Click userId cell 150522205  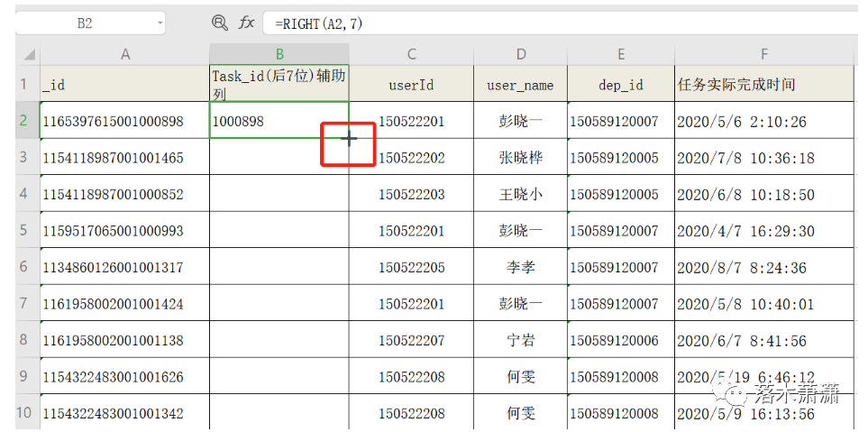(411, 266)
